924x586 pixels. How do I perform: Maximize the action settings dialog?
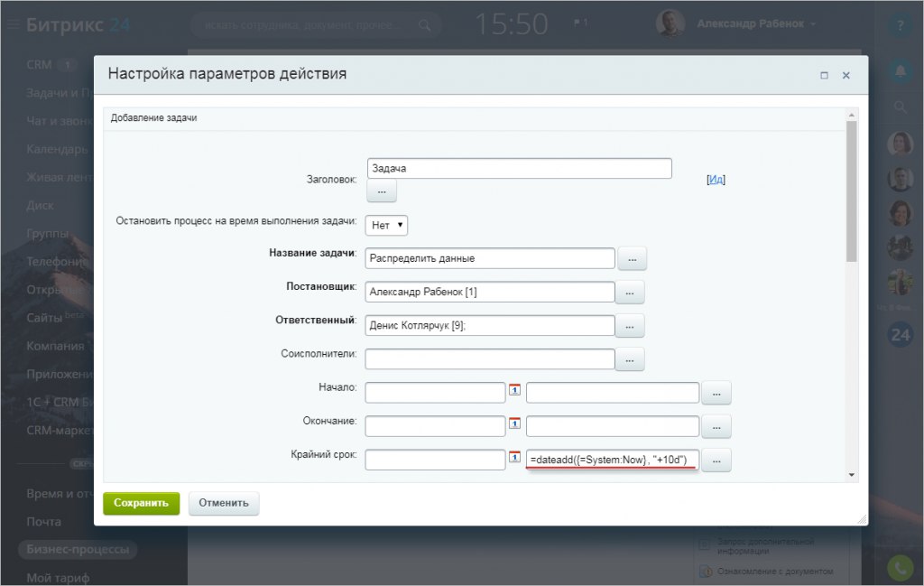tap(824, 76)
